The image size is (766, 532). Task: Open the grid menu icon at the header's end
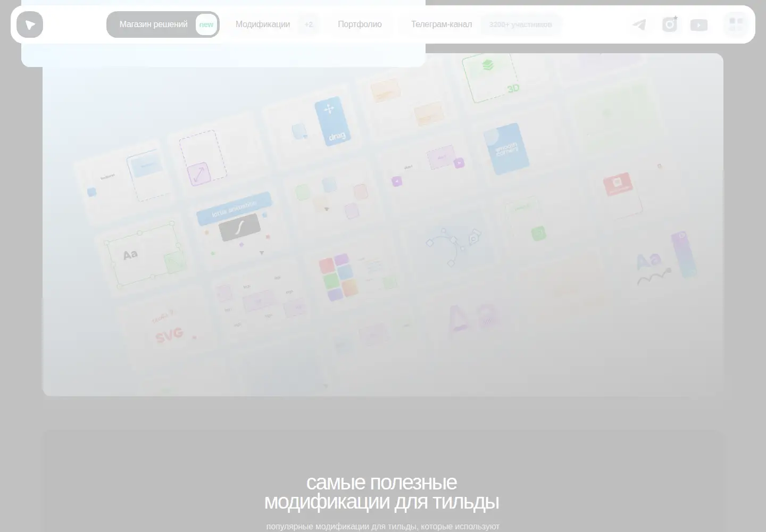click(736, 24)
